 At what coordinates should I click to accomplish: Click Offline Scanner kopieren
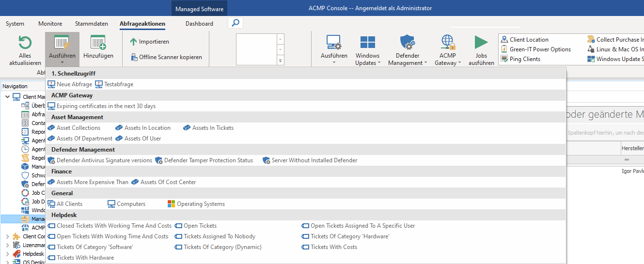pyautogui.click(x=166, y=57)
